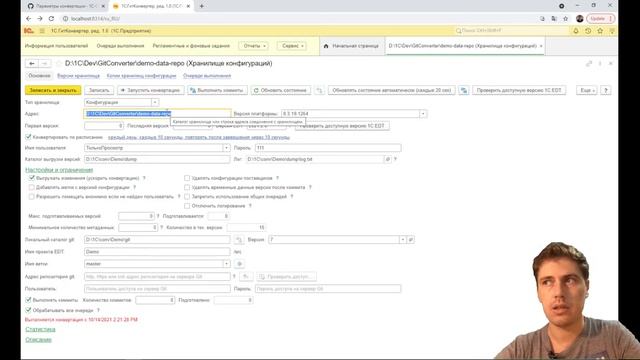Open the Описание link
640x360 pixels.
38,340
